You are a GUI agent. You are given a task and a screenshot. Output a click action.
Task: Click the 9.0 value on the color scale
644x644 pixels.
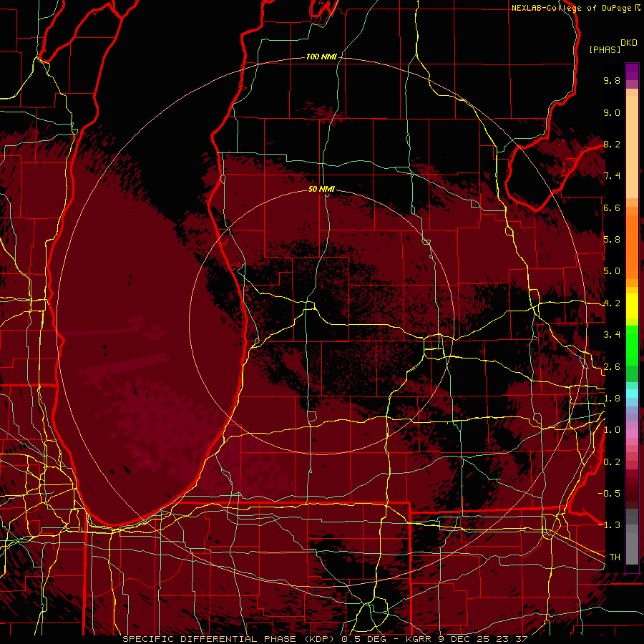click(x=612, y=112)
